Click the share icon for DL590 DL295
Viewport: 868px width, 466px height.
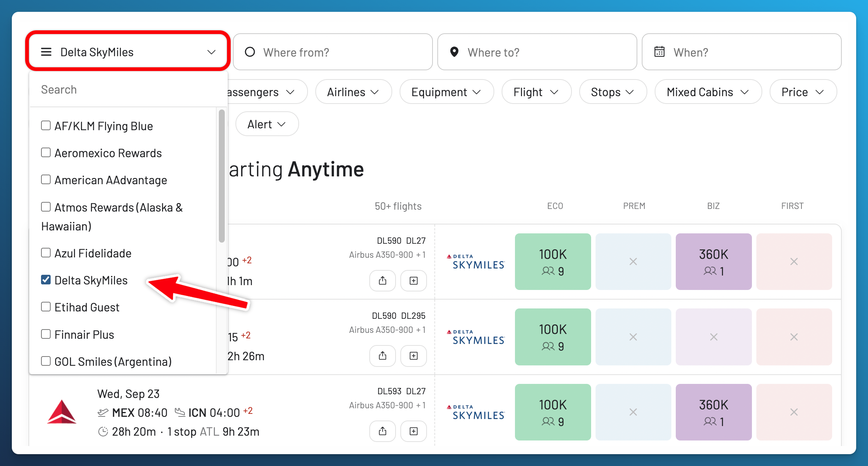pos(383,356)
